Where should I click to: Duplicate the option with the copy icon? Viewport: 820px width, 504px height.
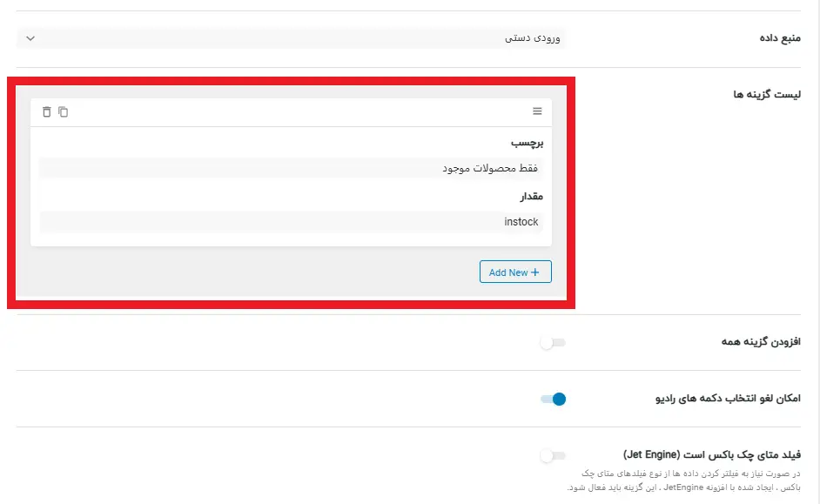click(x=62, y=111)
